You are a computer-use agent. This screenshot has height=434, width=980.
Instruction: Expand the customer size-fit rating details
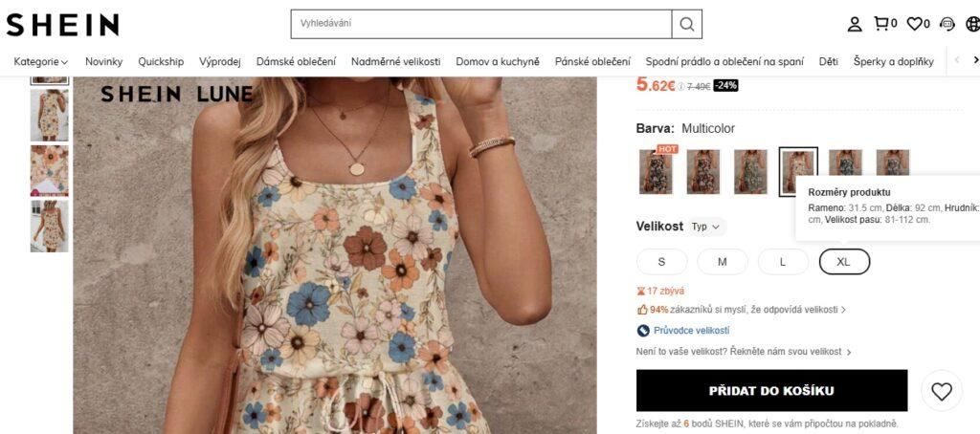coord(743,310)
